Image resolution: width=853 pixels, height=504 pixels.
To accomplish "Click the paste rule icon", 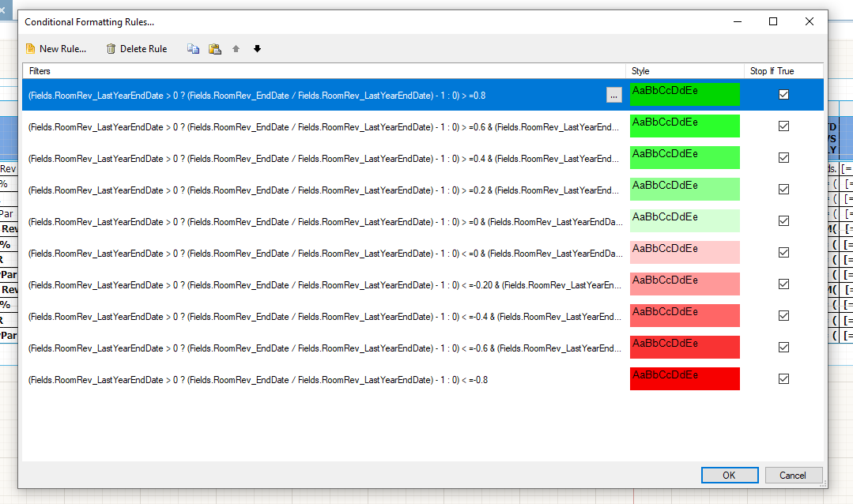I will pos(215,49).
